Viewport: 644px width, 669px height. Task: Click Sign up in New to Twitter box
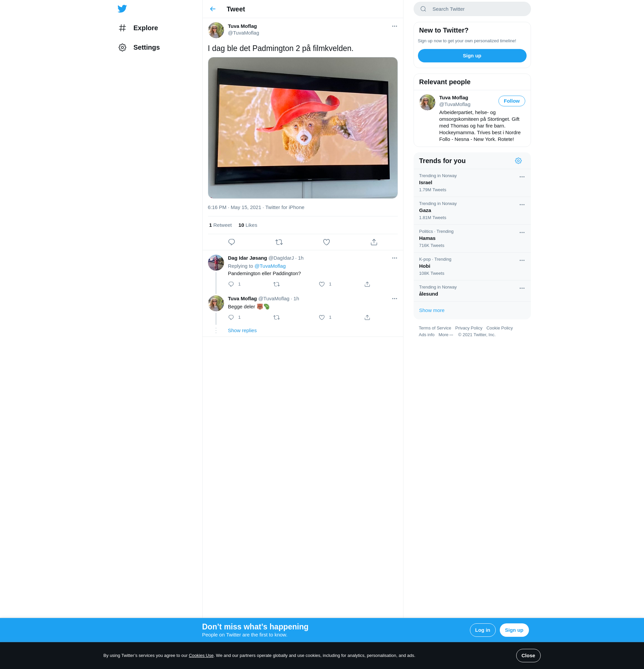(472, 56)
